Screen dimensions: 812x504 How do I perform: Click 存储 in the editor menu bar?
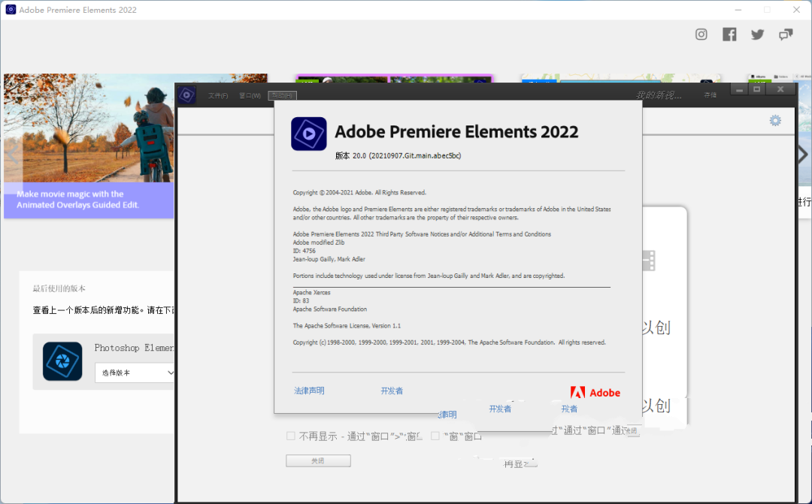710,95
